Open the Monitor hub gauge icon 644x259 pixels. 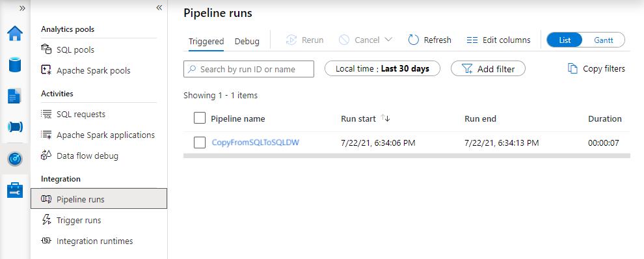click(15, 158)
